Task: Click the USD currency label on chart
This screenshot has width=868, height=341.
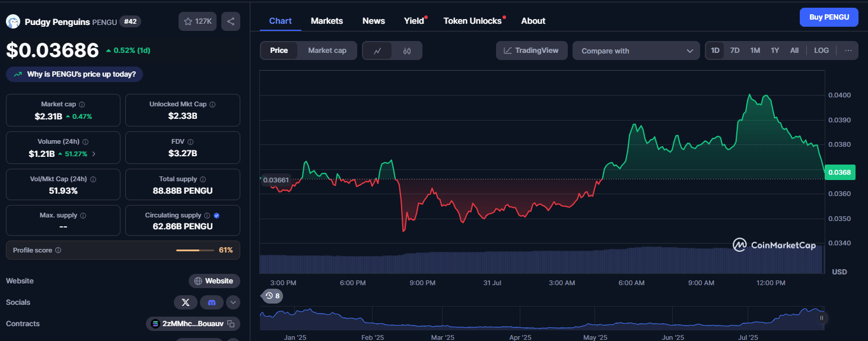Action: click(840, 271)
